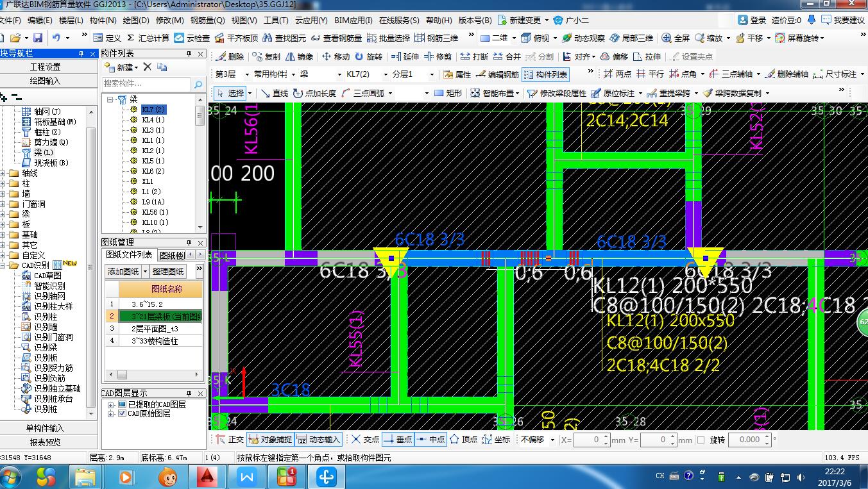Toggle 对象捕捉 object snap
This screenshot has width=868, height=489.
click(x=270, y=440)
